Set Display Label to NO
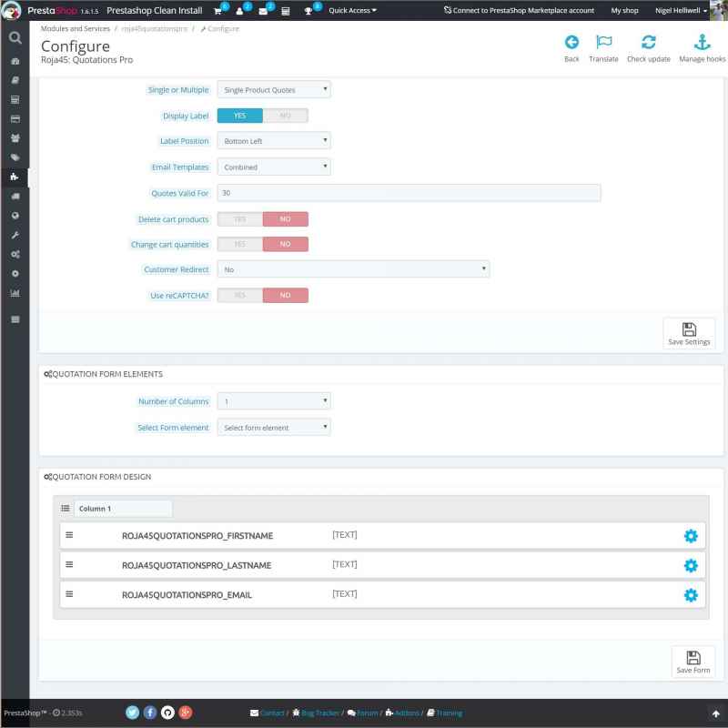This screenshot has width=728, height=728. click(x=285, y=116)
